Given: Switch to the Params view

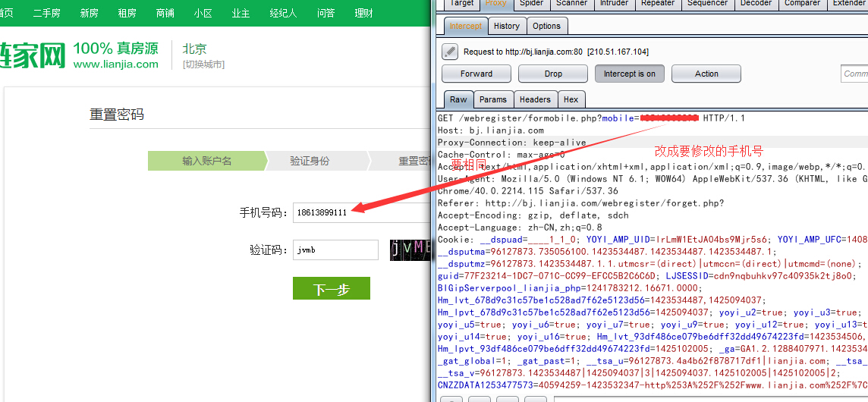Looking at the screenshot, I should pos(492,99).
